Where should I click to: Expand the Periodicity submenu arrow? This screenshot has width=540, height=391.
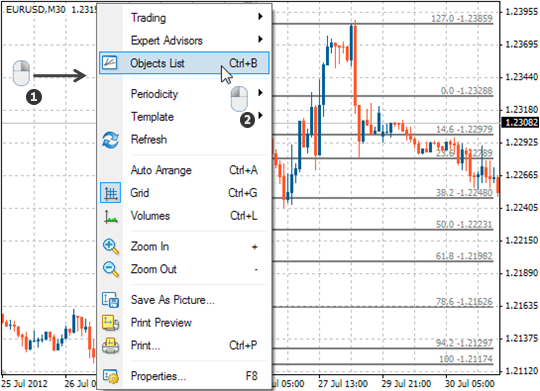(260, 93)
